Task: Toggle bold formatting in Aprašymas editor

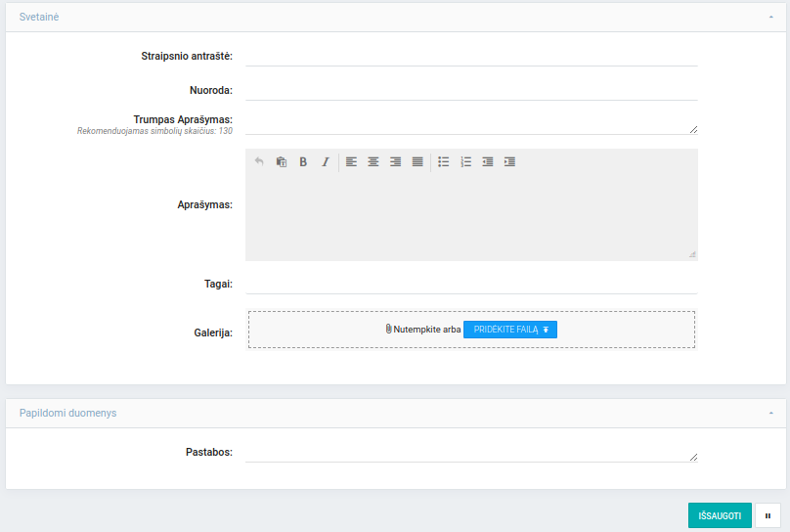Action: 303,162
